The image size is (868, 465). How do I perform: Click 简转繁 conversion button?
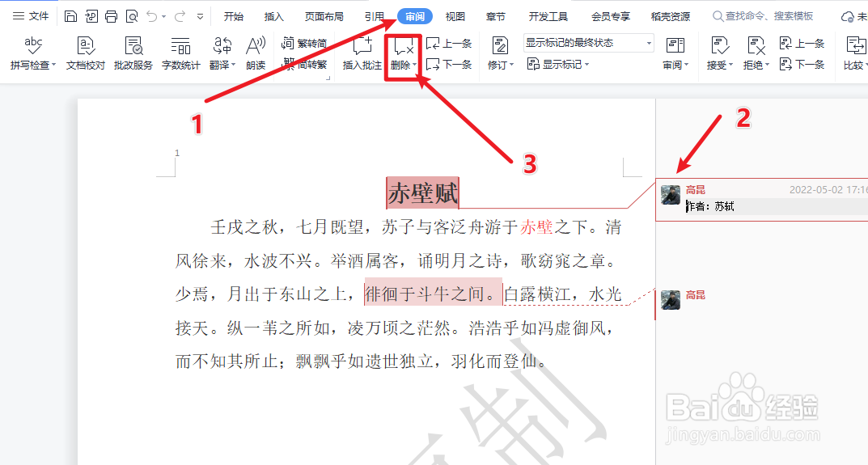tap(304, 64)
